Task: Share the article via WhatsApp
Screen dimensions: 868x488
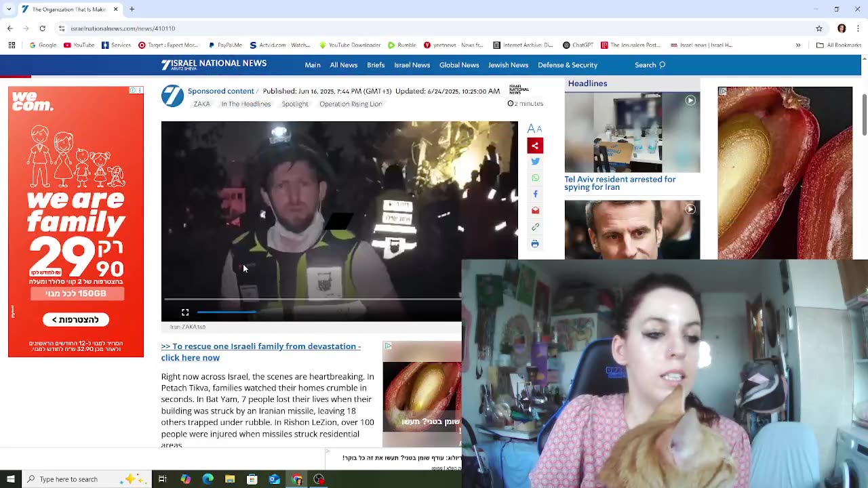Action: 535,178
